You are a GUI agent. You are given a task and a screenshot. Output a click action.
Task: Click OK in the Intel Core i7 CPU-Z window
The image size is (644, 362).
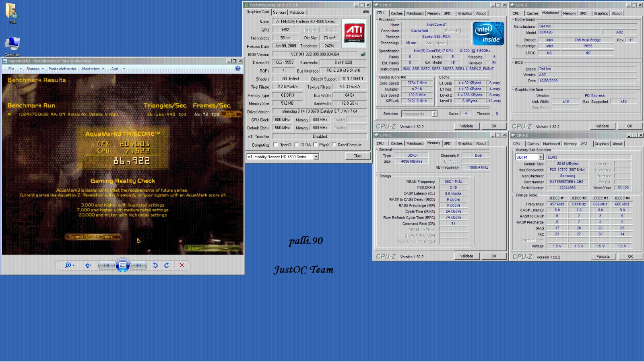(x=494, y=126)
